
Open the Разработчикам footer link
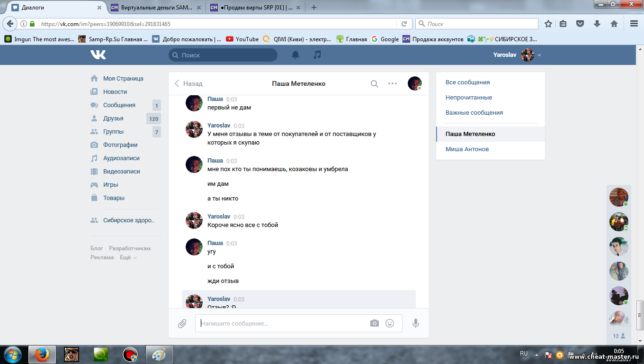130,248
